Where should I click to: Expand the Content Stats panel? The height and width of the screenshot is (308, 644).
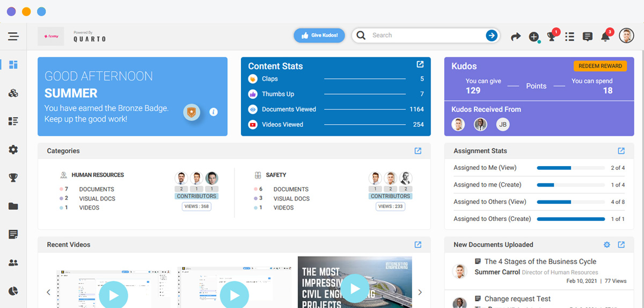[x=420, y=65]
